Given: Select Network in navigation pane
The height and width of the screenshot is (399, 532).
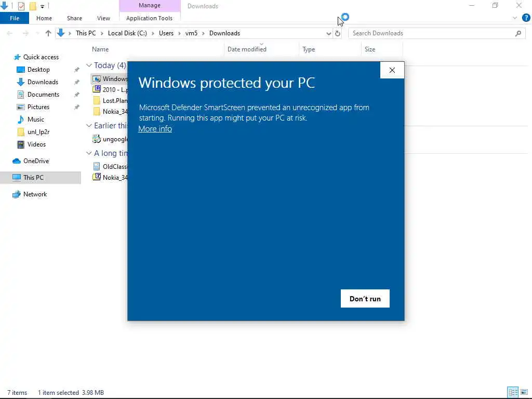Looking at the screenshot, I should click(35, 194).
